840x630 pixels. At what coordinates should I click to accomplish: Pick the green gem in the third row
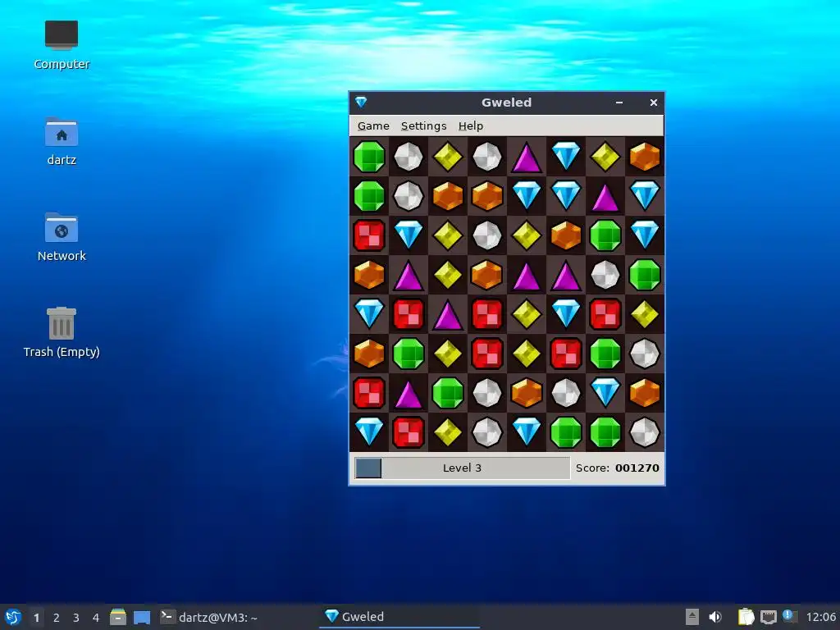pos(605,235)
